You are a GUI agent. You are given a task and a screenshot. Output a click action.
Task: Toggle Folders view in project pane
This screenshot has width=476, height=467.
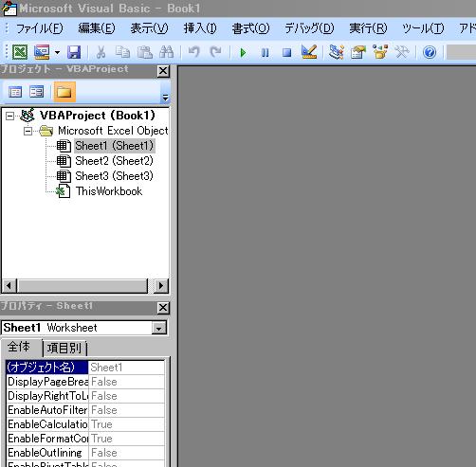[x=64, y=92]
